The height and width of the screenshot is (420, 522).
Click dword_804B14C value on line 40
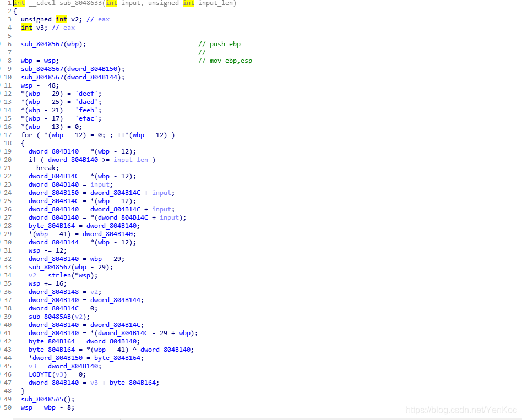click(116, 325)
